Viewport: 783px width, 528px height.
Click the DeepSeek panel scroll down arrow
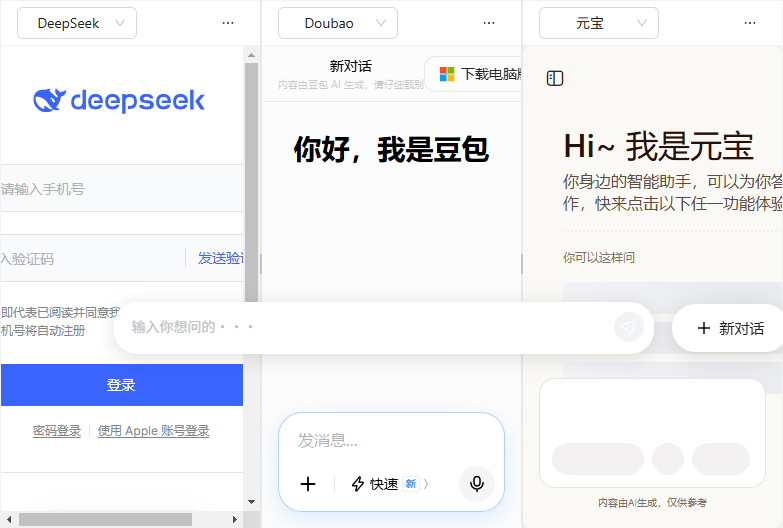[251, 502]
